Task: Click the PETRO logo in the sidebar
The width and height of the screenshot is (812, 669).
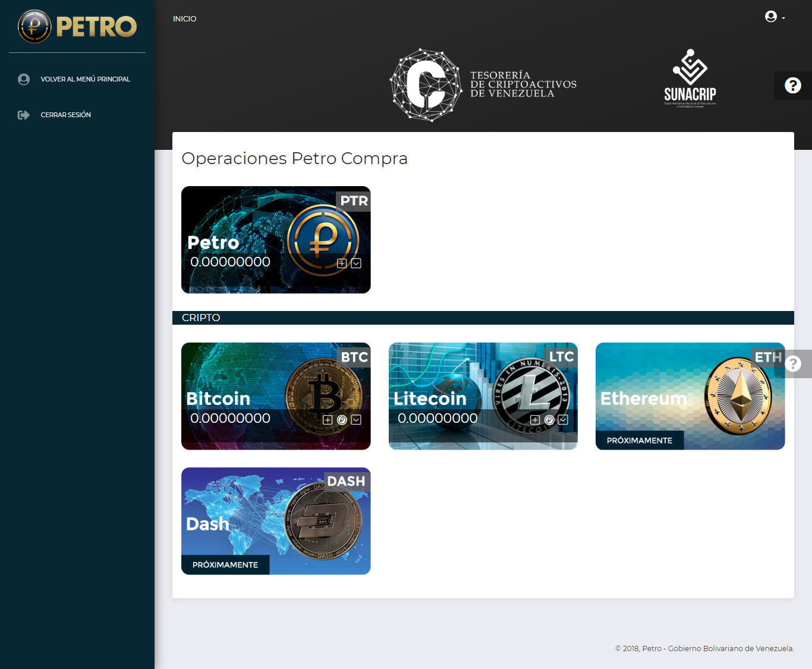Action: [77, 26]
